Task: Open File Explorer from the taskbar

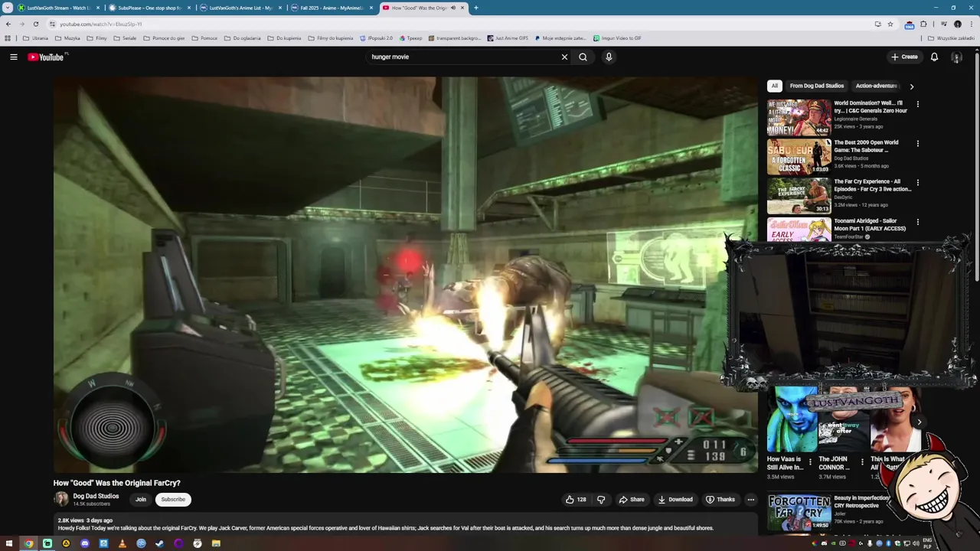Action: pyautogui.click(x=216, y=543)
